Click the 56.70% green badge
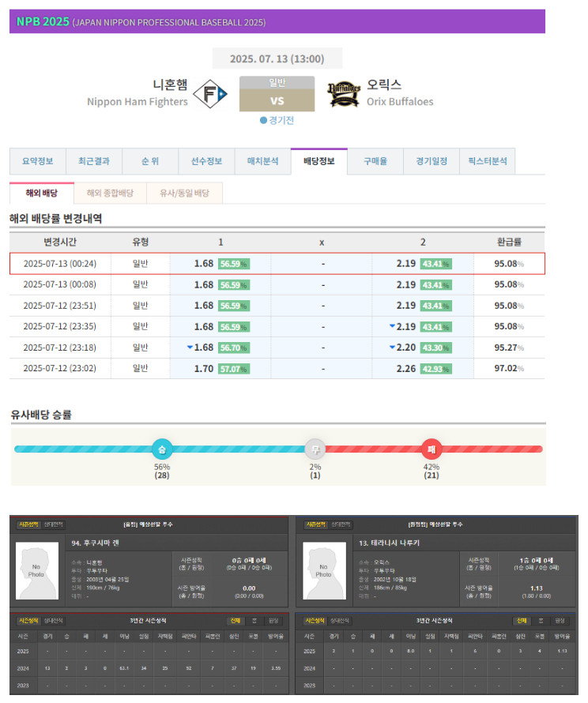588x703 pixels. click(x=234, y=348)
